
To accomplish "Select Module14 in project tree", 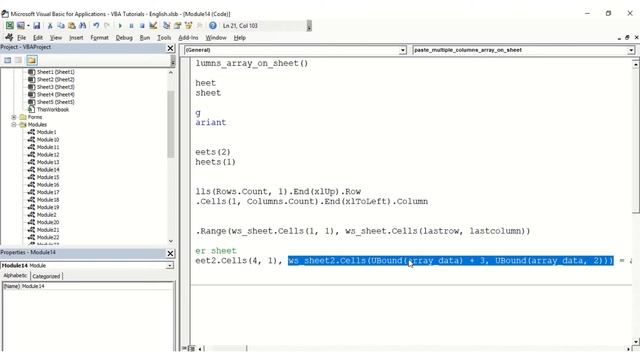I will pyautogui.click(x=48, y=170).
